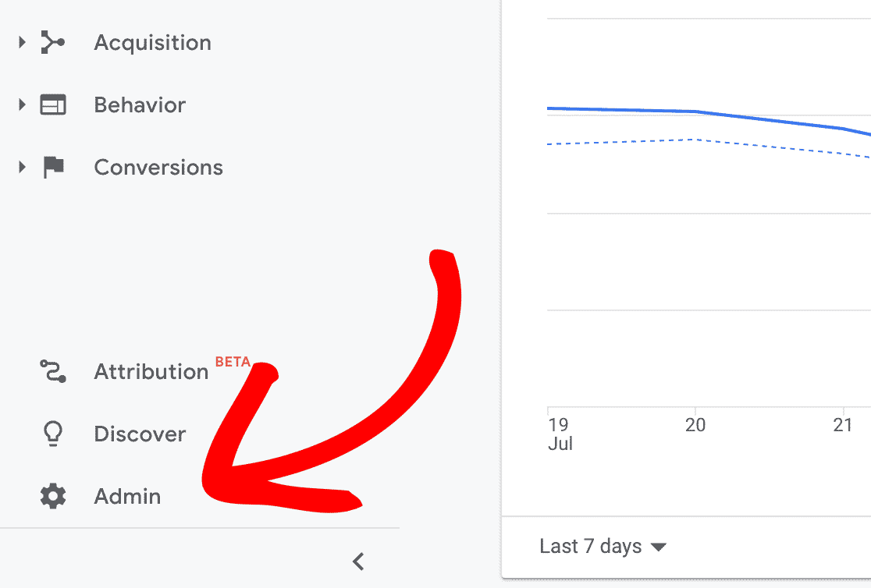Click the red BETA badge

pyautogui.click(x=233, y=362)
